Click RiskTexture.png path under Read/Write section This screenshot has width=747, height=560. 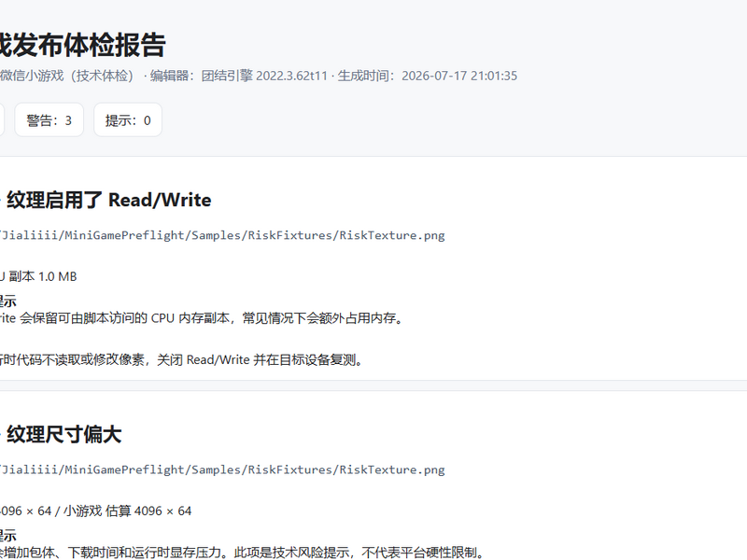222,235
